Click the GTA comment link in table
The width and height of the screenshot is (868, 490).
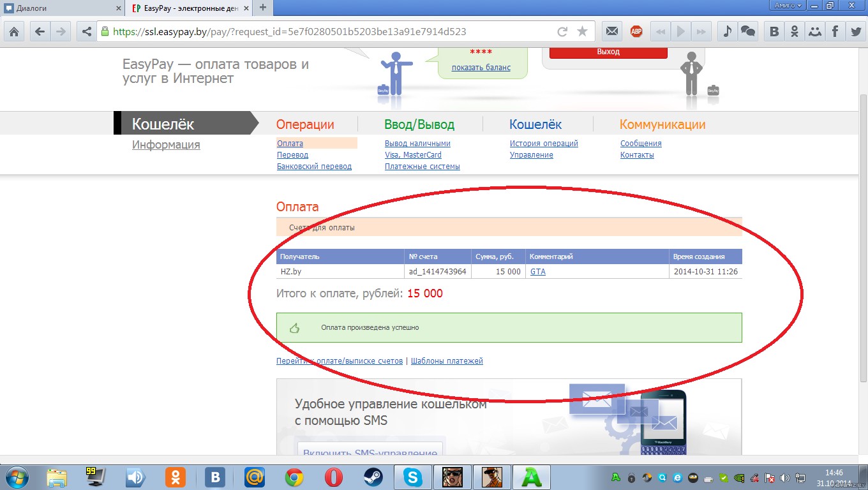pos(538,271)
